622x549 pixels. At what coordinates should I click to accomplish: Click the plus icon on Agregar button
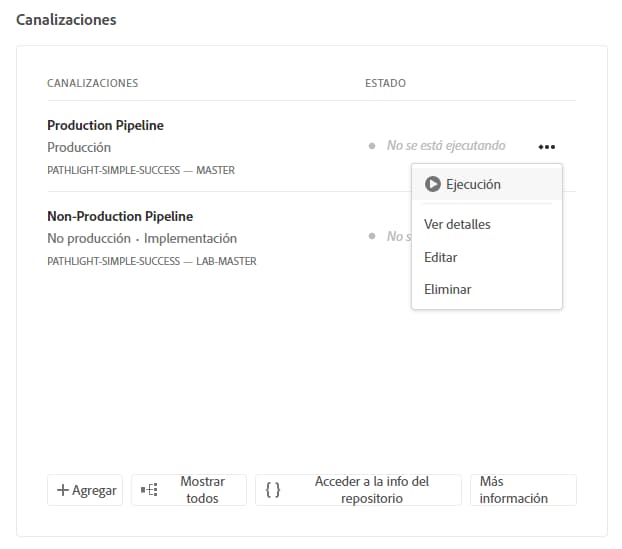tap(63, 490)
